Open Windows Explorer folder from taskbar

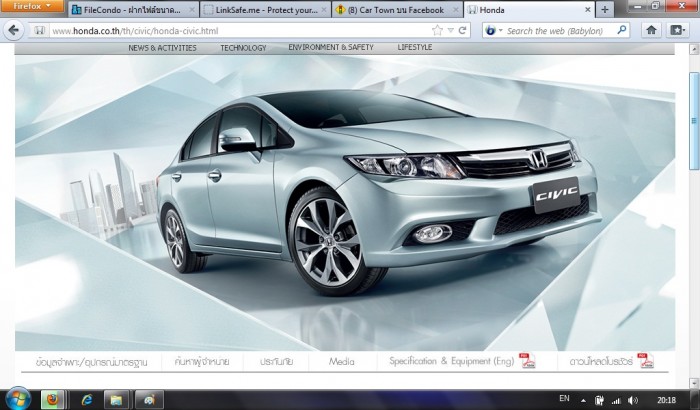[117, 399]
